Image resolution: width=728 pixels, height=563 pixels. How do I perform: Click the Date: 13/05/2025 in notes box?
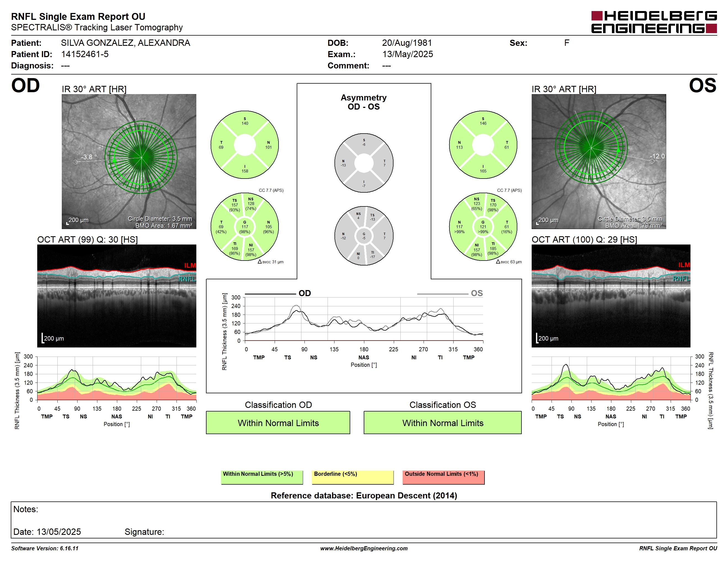[47, 532]
